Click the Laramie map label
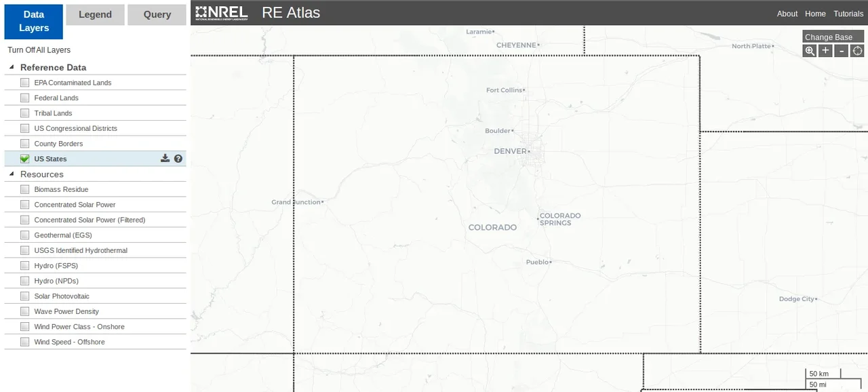Image resolution: width=868 pixels, height=392 pixels. click(x=479, y=31)
